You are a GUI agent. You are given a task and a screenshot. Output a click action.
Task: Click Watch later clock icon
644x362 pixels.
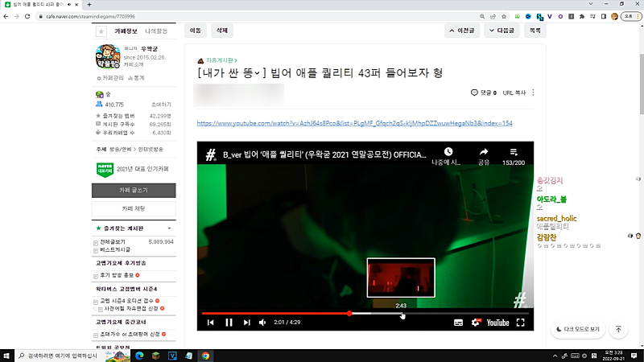click(448, 152)
